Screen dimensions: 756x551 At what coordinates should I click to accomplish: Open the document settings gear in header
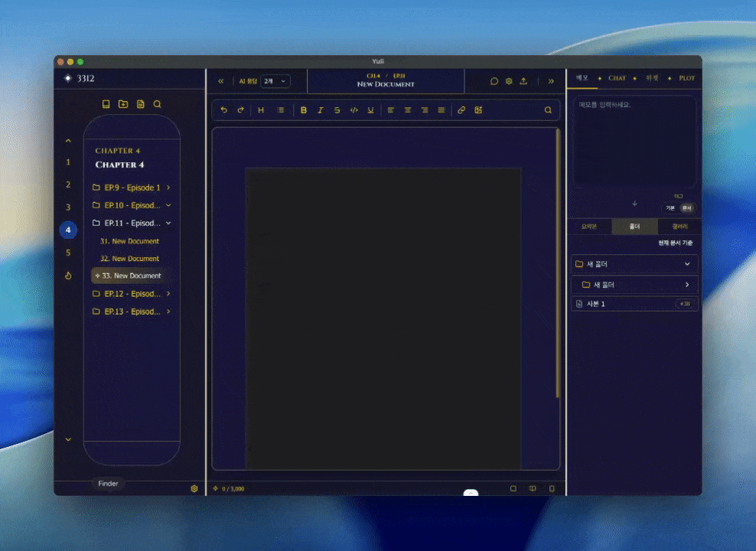point(509,81)
